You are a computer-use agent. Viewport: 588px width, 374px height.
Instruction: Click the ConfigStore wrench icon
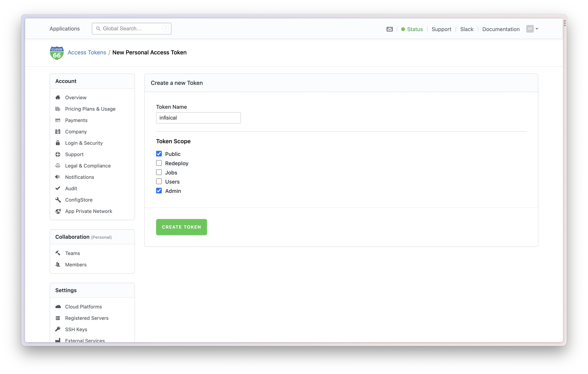58,200
